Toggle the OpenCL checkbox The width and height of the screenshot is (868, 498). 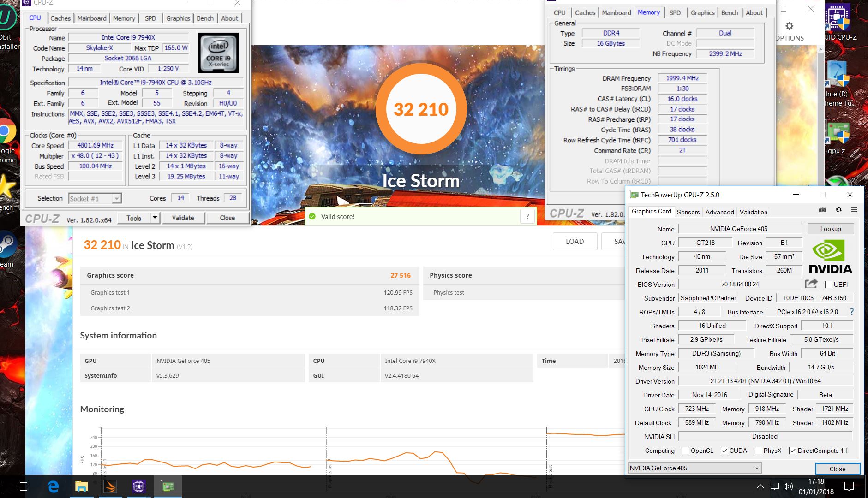point(686,451)
